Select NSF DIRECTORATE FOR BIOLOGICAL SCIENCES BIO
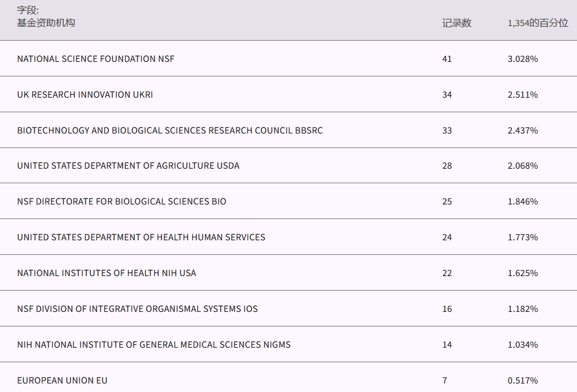Screen dimensions: 577x392 tap(121, 201)
